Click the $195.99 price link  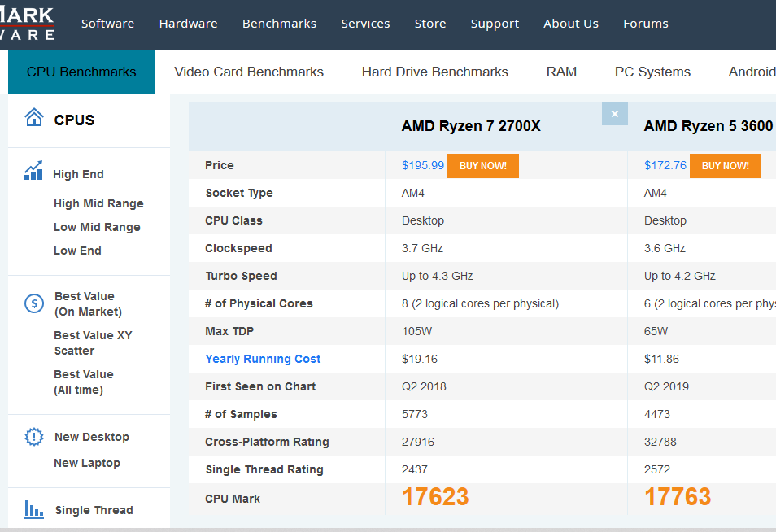pos(423,165)
